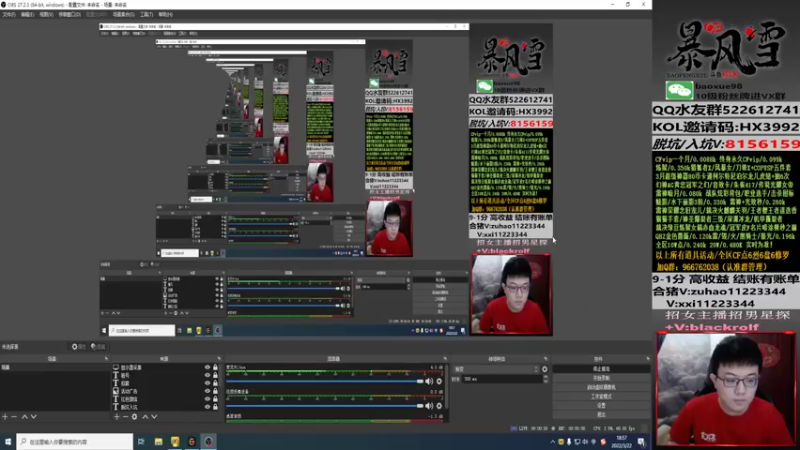Open the notification center in the tray
This screenshot has height=450, width=800.
[641, 442]
